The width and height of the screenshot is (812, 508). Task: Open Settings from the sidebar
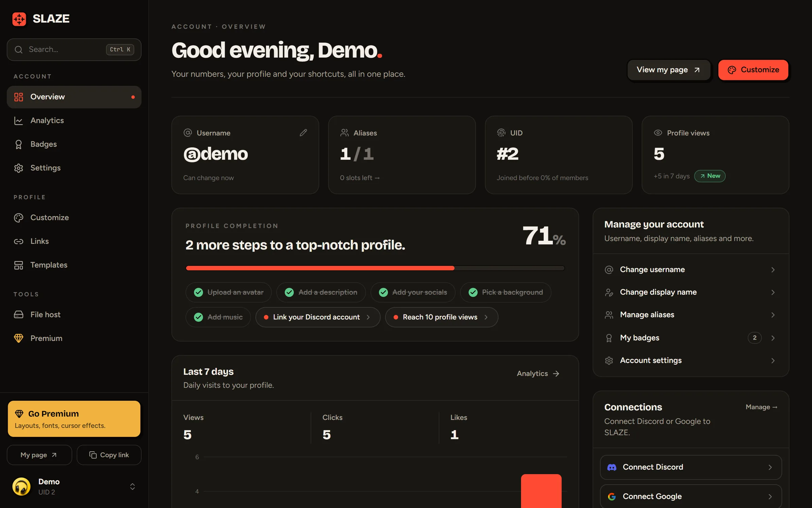(74, 168)
